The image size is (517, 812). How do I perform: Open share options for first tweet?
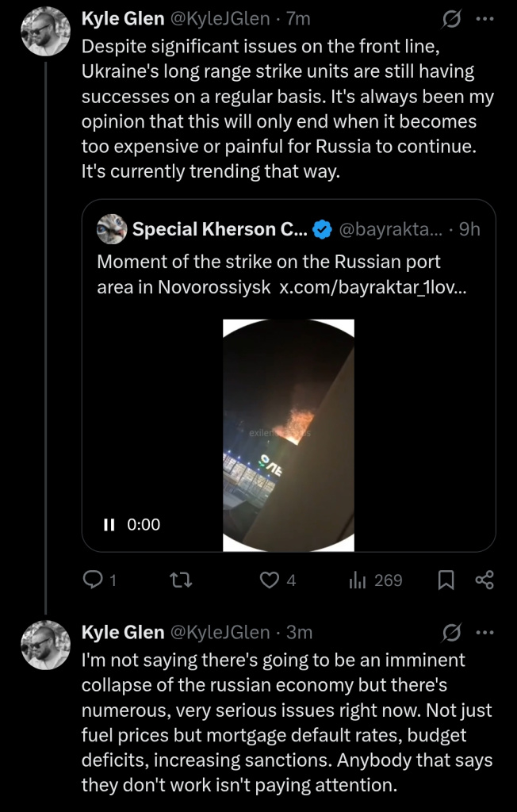[x=484, y=580]
